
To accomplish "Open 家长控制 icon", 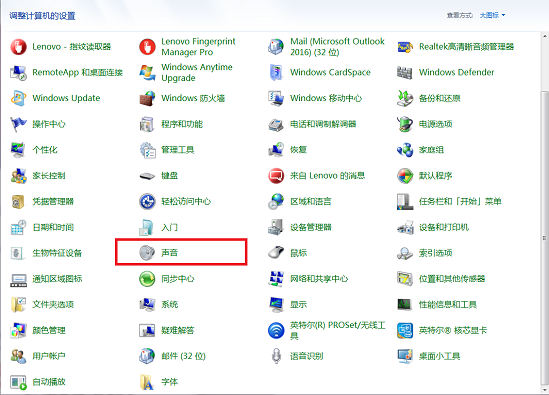I will [18, 175].
